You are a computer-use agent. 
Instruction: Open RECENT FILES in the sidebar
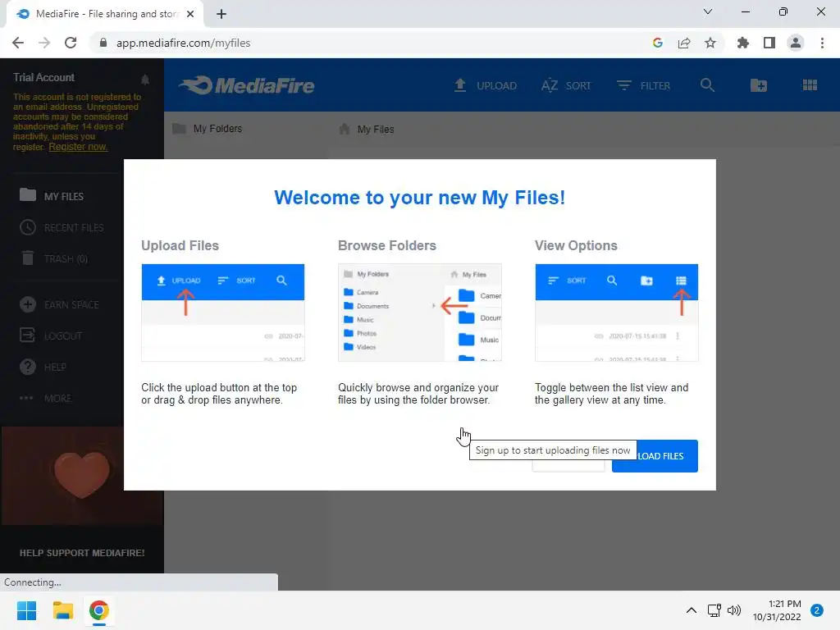pos(62,228)
